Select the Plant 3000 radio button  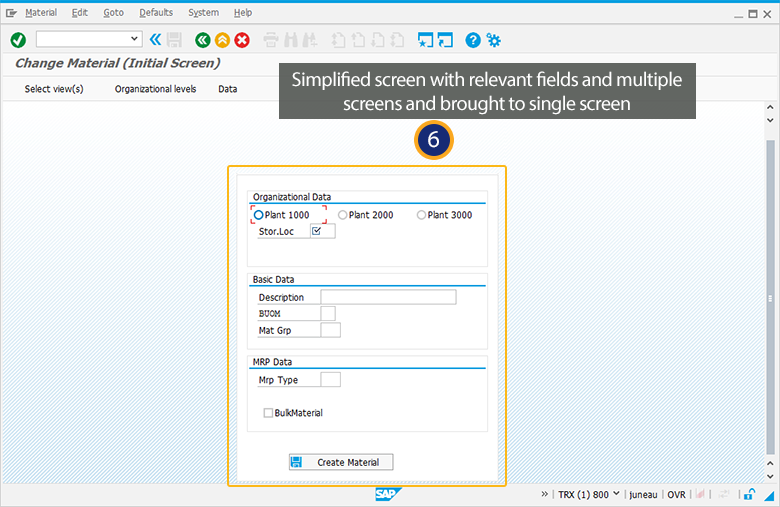tap(421, 215)
